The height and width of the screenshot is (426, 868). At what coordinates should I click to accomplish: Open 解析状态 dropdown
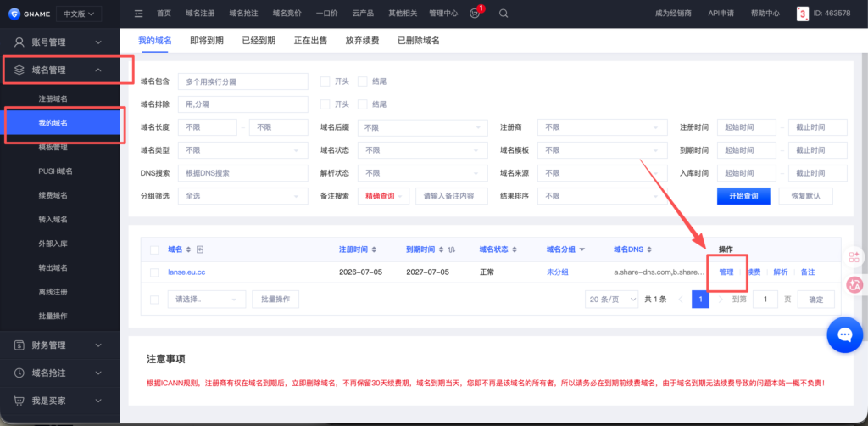point(422,173)
